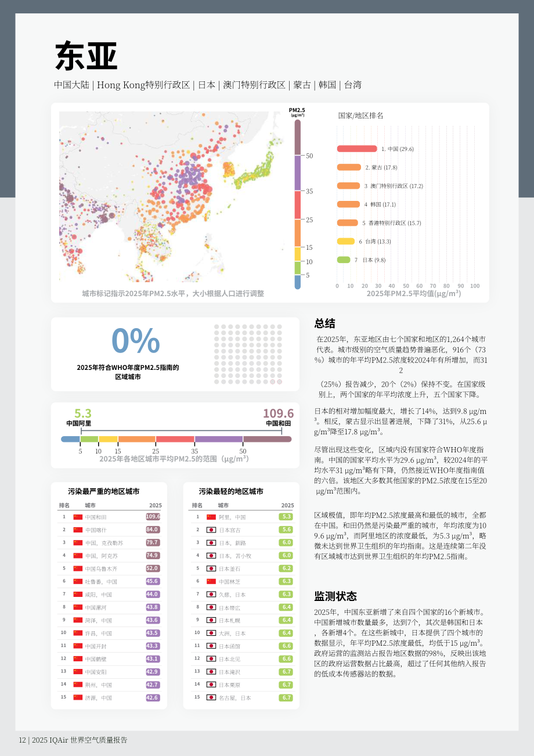This screenshot has height=756, width=534.
Task: Click the city name 日本帶広
Action: pyautogui.click(x=230, y=607)
